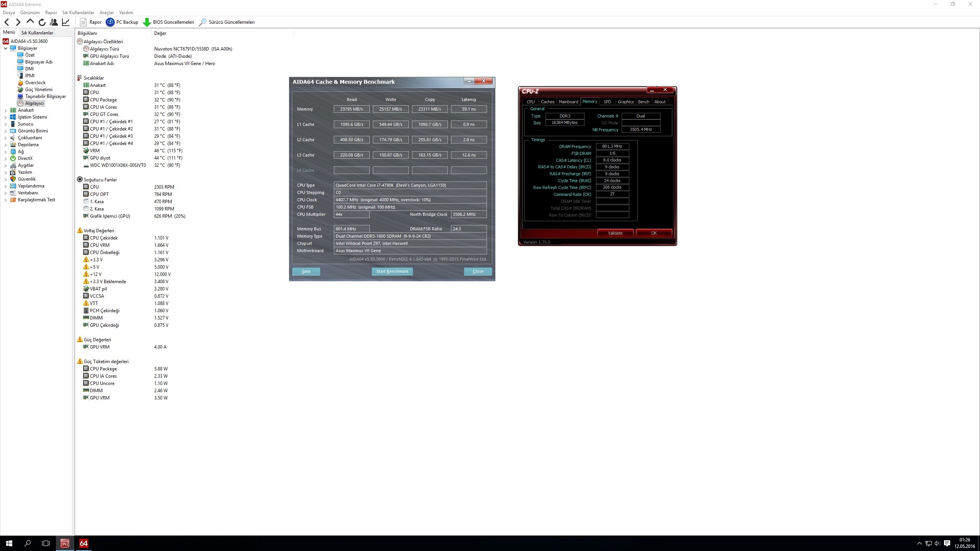The width and height of the screenshot is (980, 551).
Task: Switch to About tab in CPU-Z
Action: 660,102
